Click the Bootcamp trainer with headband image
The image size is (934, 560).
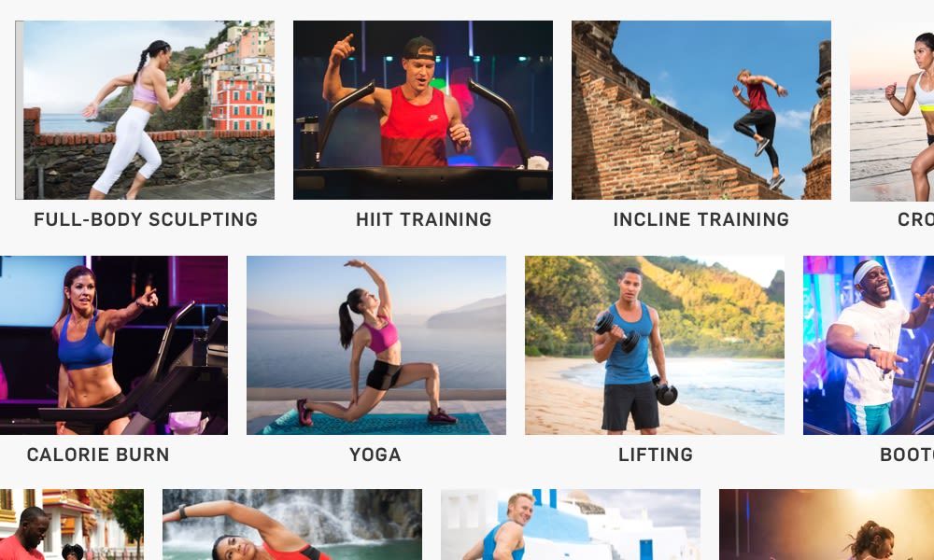[x=869, y=345]
